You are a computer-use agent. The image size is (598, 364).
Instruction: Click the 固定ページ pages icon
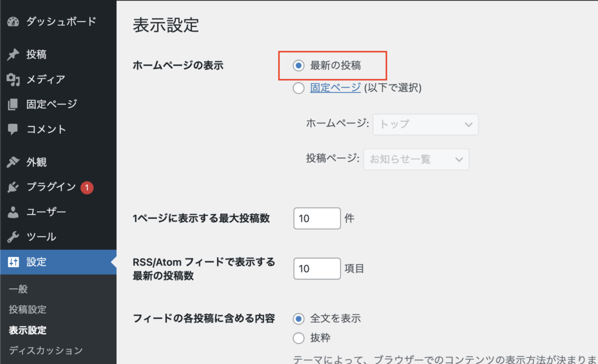tap(13, 104)
